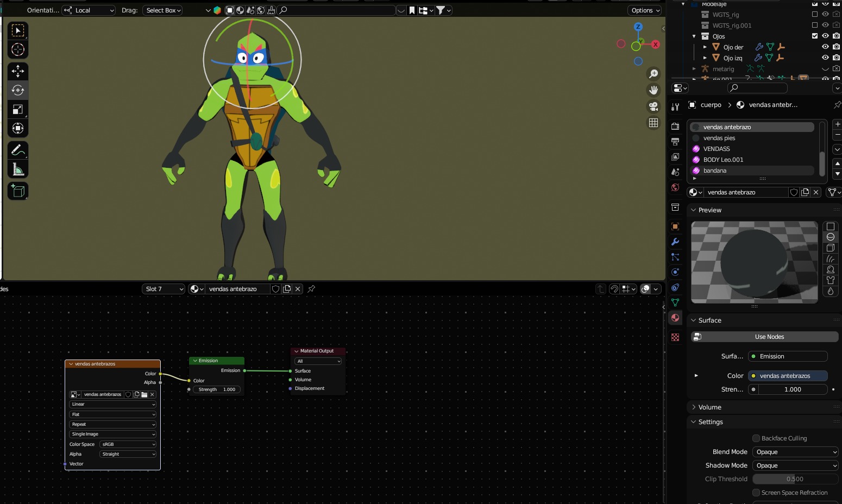
Task: Open the Render properties tab
Action: 675,127
